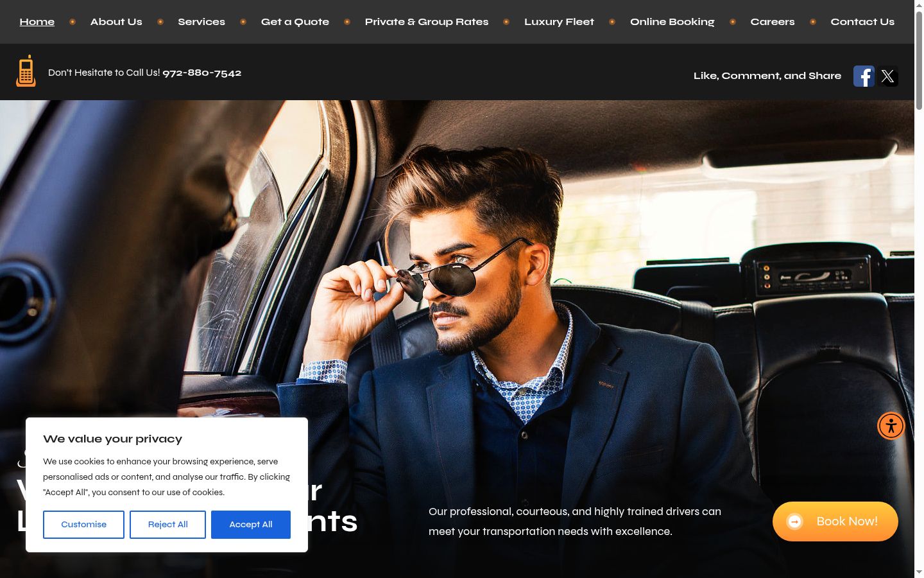
Task: Reject all cookies
Action: tap(167, 525)
